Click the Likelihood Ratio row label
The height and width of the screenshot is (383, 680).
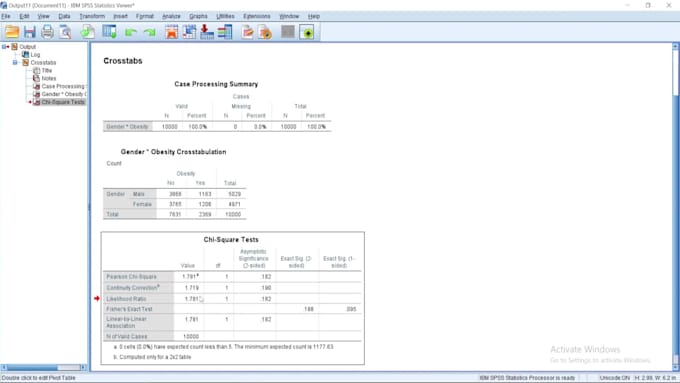pyautogui.click(x=126, y=299)
